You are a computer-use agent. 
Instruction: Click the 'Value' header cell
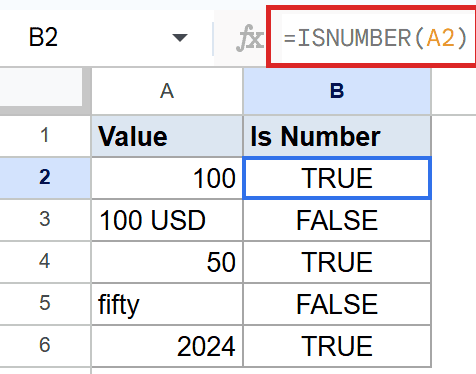pos(167,136)
